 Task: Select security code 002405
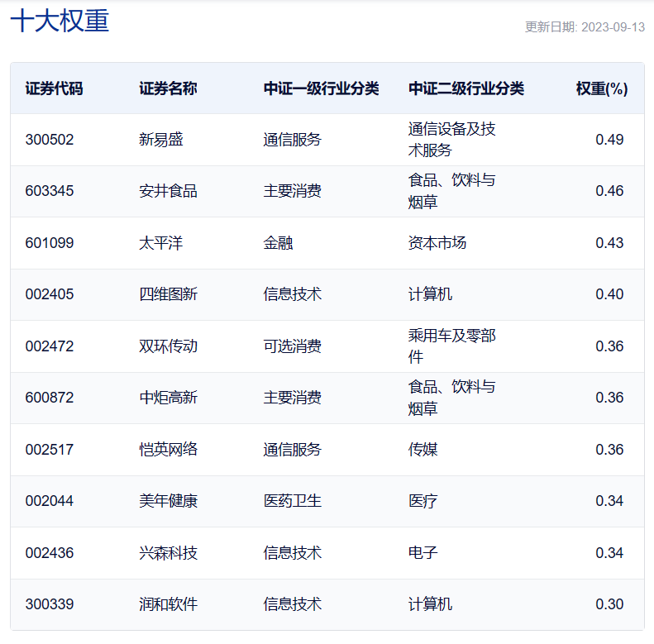(50, 294)
